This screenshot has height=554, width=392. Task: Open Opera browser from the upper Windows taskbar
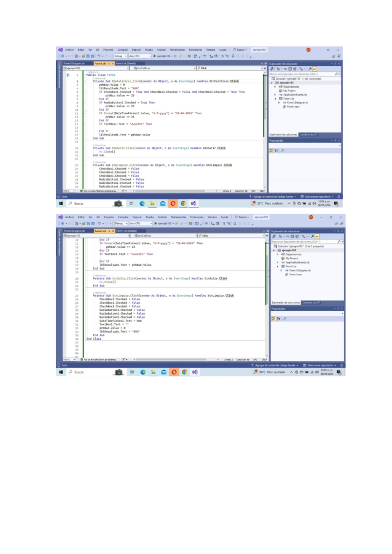(173, 204)
